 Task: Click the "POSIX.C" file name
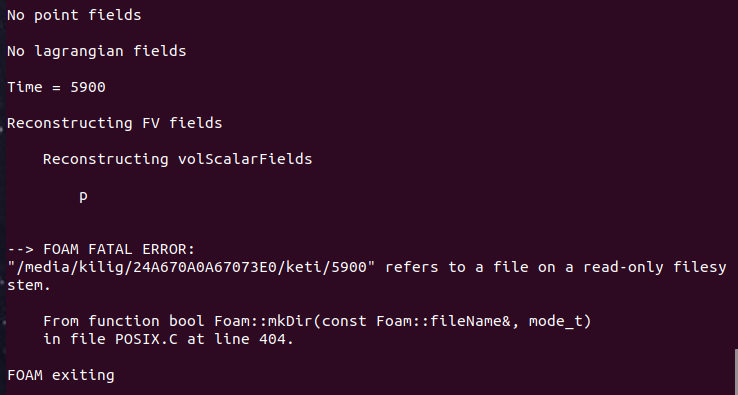coord(146,339)
